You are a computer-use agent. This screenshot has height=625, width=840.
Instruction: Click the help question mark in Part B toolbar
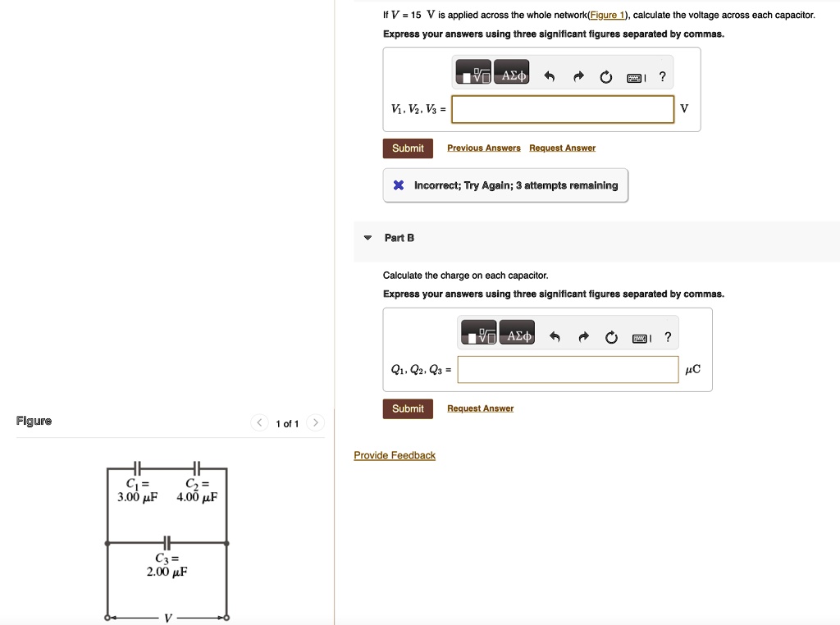[667, 336]
